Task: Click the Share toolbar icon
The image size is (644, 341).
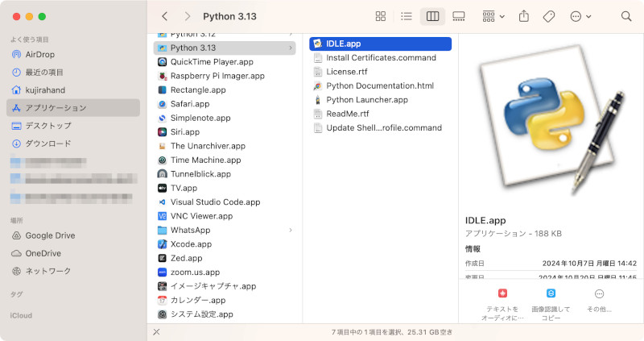Action: (524, 16)
